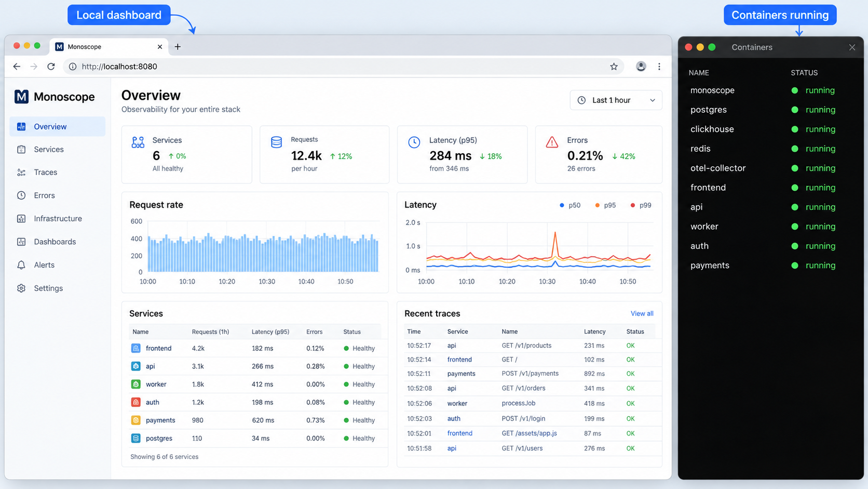Open Traces in the sidebar
Viewport: 868px width, 489px height.
(x=46, y=172)
